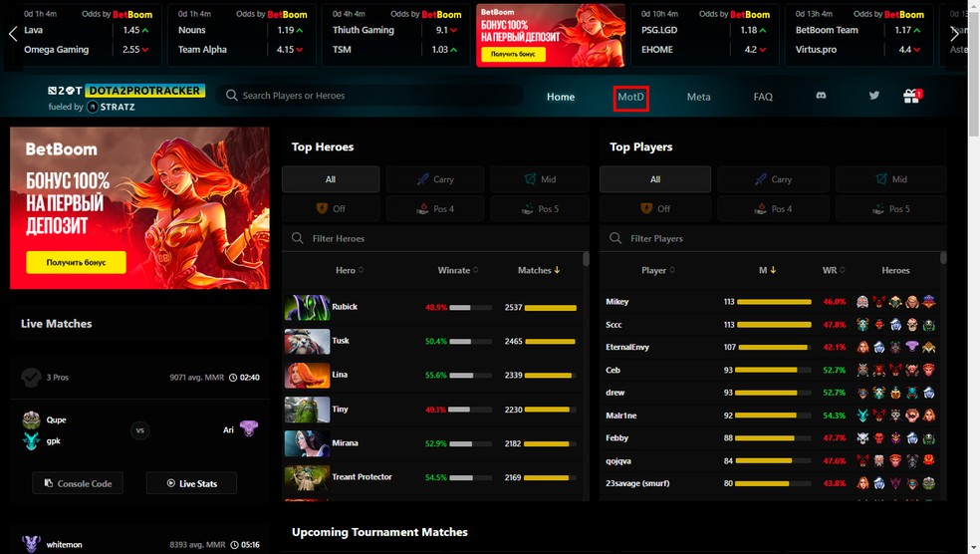Sort players by WR column

pos(834,270)
